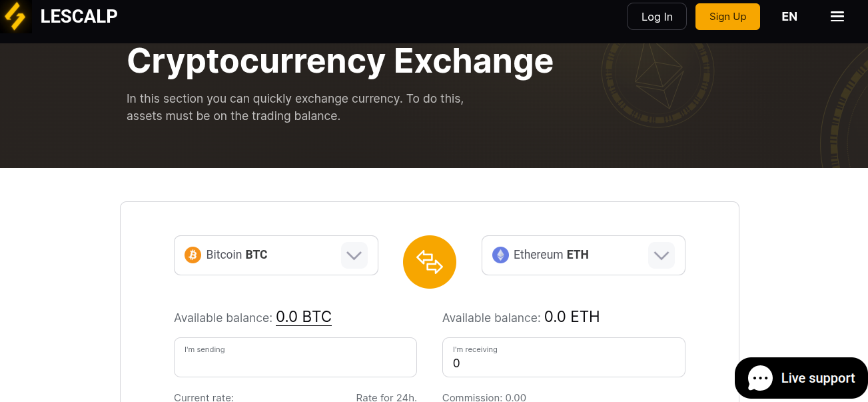Click the LESCALP brand name text
Viewport: 868px width, 402px height.
(79, 17)
